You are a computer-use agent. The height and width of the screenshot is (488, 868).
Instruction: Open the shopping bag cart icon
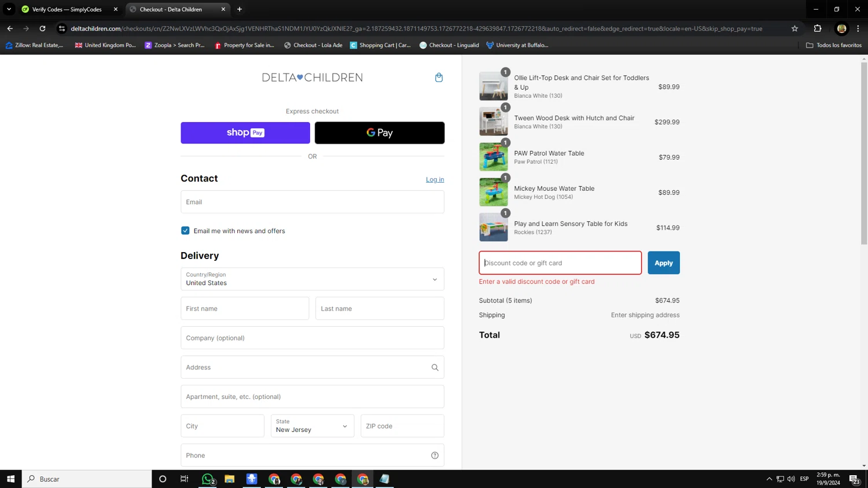pyautogui.click(x=439, y=77)
